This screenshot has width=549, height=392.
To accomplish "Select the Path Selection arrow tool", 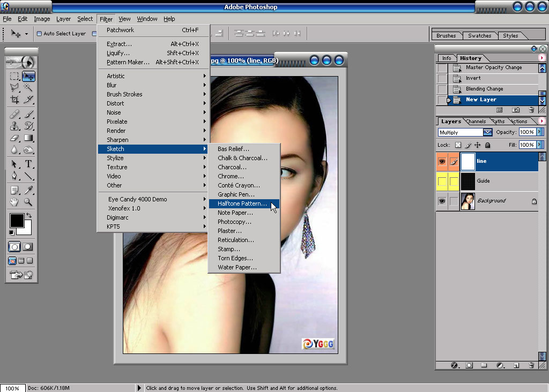I will 14,164.
